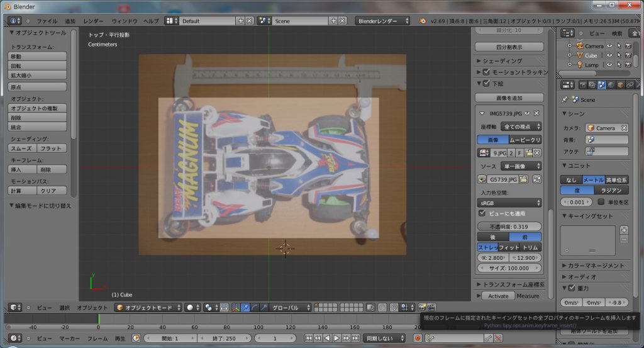Open the Info editor type selector icon

click(14, 21)
